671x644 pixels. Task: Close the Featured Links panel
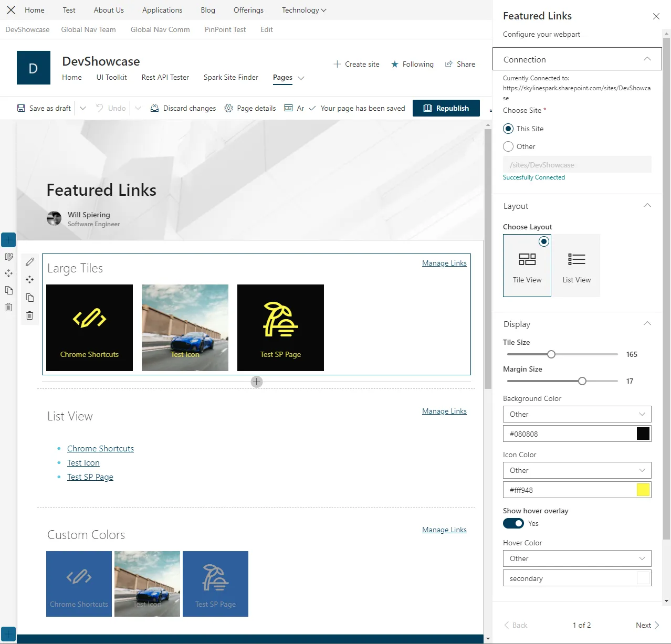(656, 16)
